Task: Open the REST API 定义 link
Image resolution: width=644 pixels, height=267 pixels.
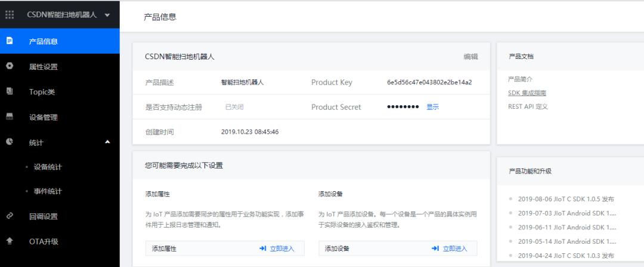Action: point(528,106)
